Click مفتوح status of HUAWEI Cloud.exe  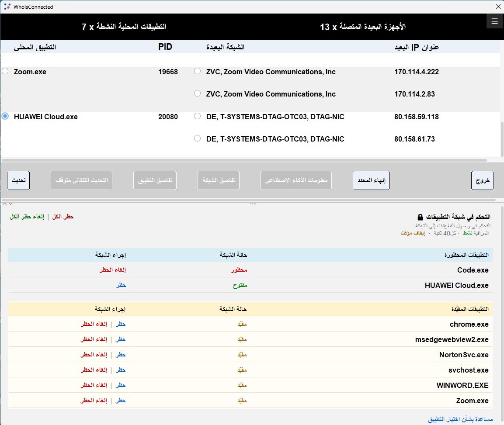click(x=240, y=285)
